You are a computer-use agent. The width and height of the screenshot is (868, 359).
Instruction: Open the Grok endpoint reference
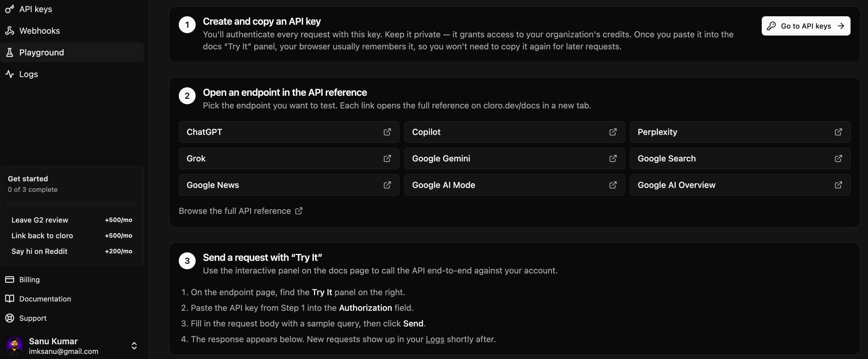click(x=289, y=158)
